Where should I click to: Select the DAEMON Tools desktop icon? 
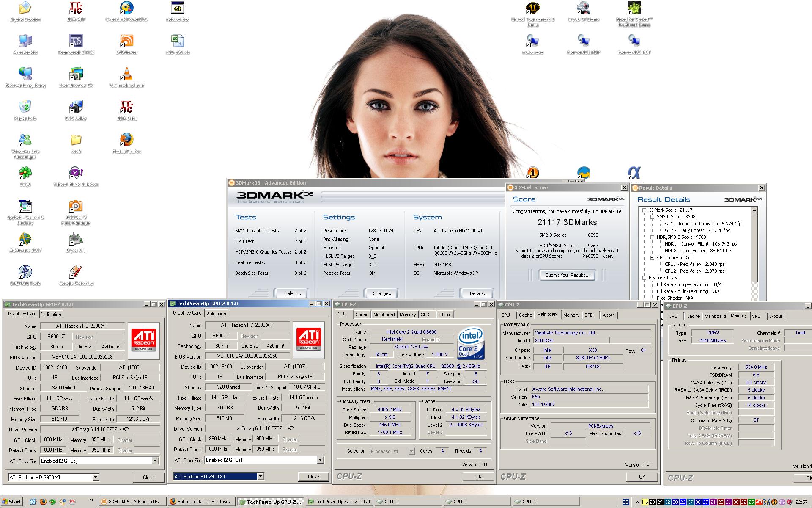(25, 276)
